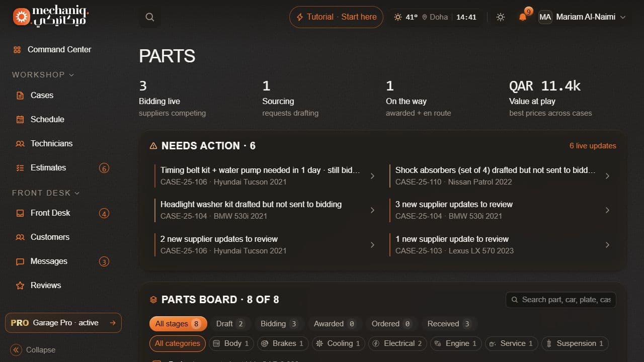Screen dimensions: 644x362
Task: Select the All stages filter
Action: click(x=178, y=324)
